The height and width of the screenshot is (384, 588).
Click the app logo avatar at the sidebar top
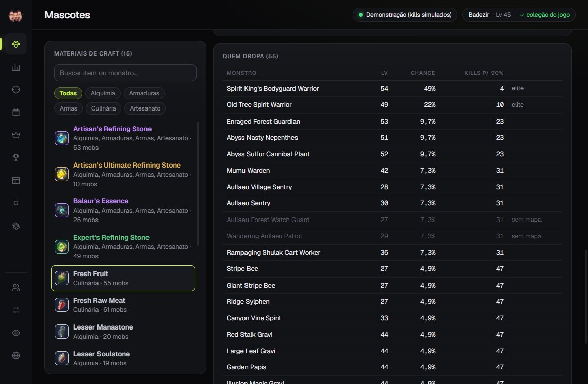click(x=15, y=15)
